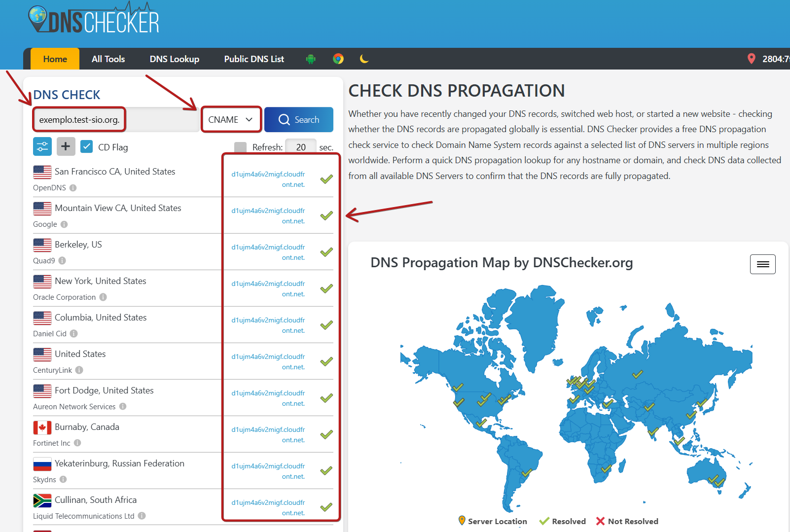Click the South Africa flag icon

tap(42, 500)
